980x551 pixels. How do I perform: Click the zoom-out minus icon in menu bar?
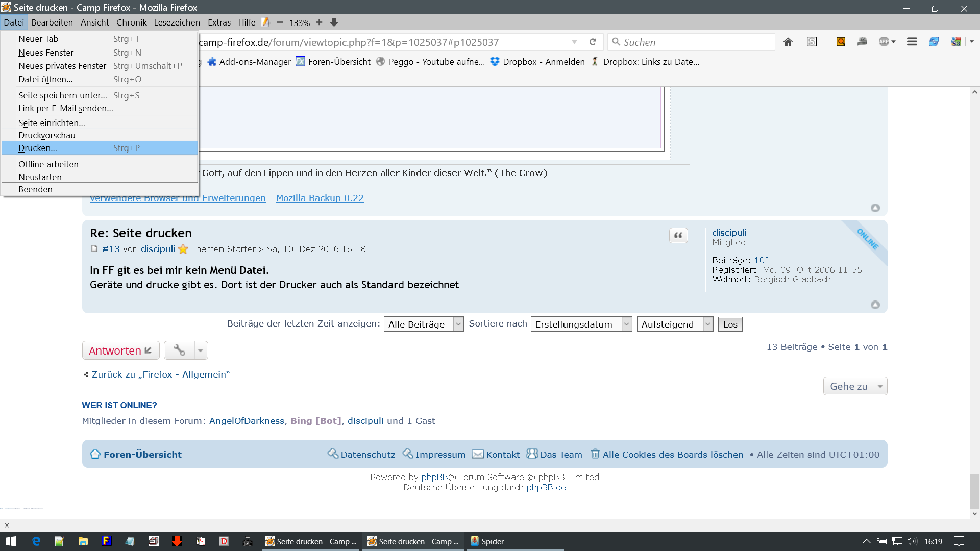pos(280,22)
